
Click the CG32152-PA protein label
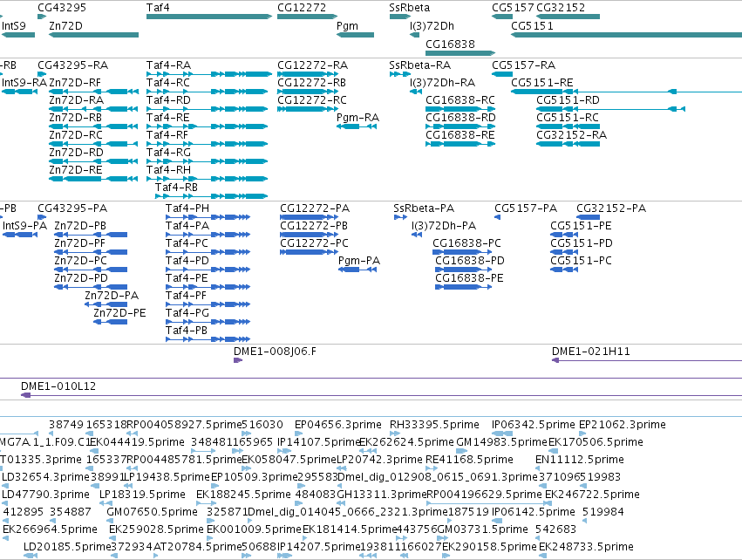(x=611, y=208)
